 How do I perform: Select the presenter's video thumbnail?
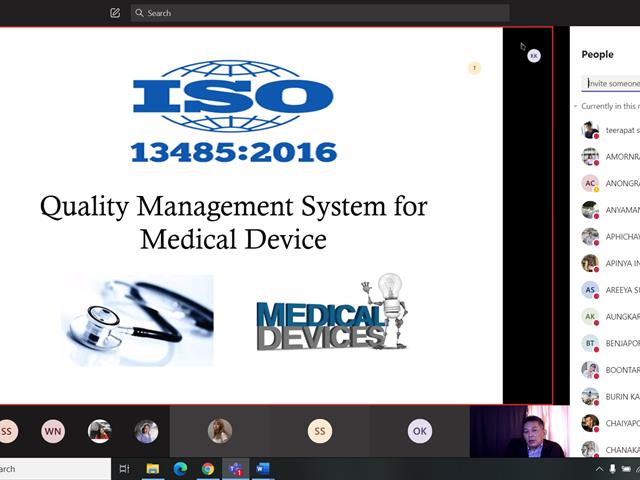(519, 431)
